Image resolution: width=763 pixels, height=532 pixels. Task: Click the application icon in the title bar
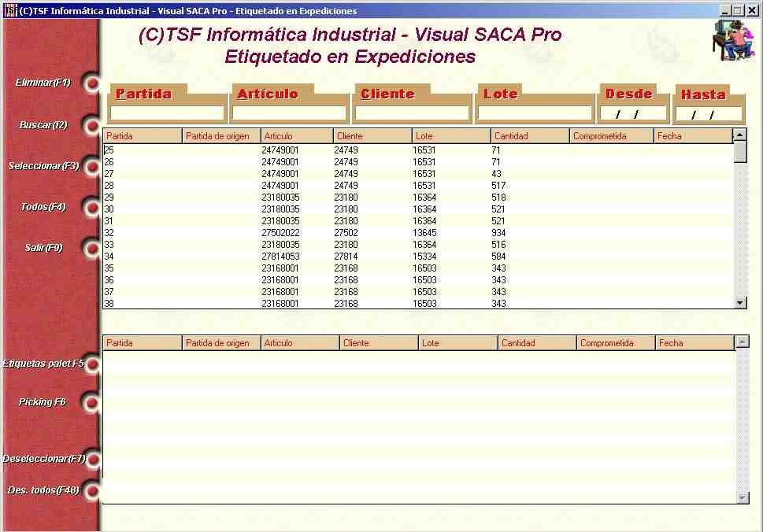click(10, 10)
